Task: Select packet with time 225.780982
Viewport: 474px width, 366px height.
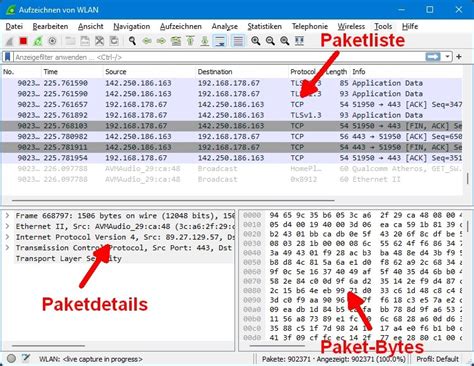Action: 232,136
